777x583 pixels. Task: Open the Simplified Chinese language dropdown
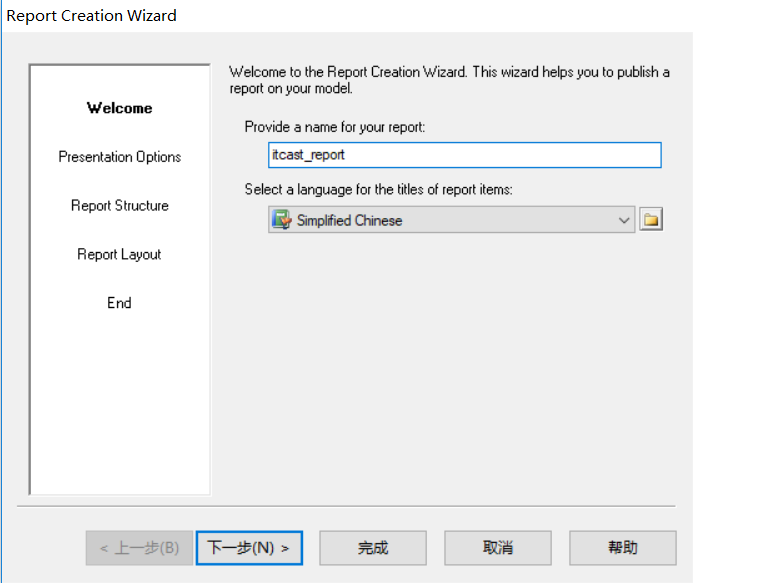click(451, 219)
